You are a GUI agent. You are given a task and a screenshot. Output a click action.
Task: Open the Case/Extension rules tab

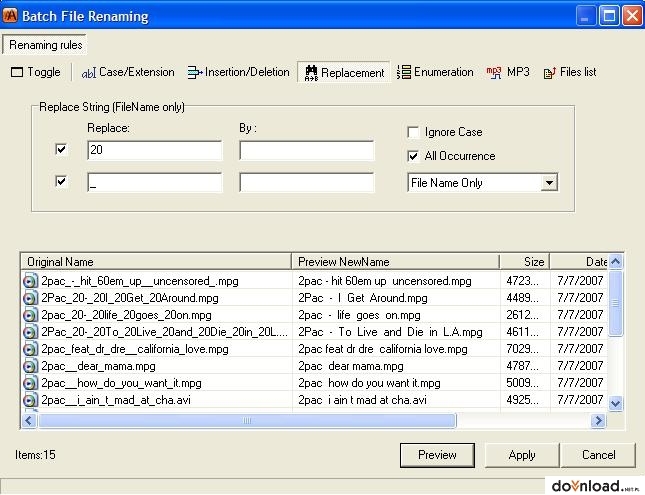click(128, 72)
